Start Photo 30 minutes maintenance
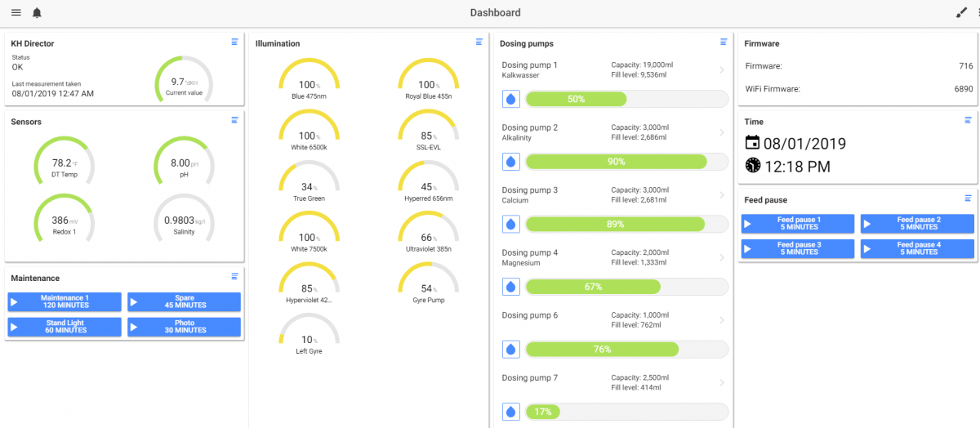The image size is (980, 428). tap(185, 327)
